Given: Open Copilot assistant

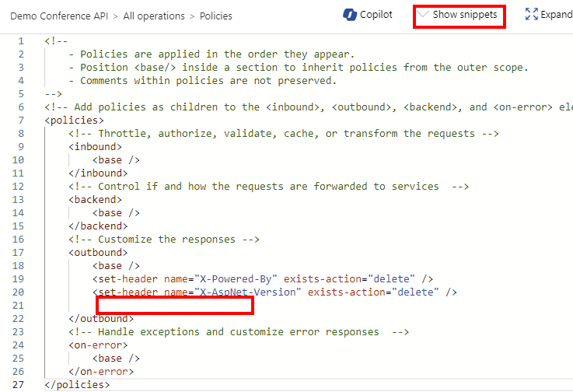Looking at the screenshot, I should pos(368,15).
